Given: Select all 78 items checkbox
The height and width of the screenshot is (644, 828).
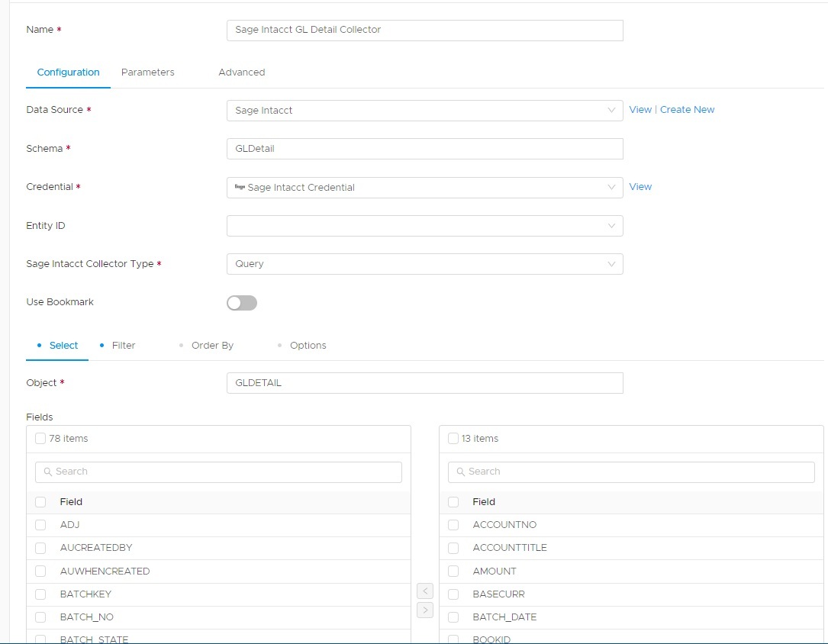Looking at the screenshot, I should pos(40,439).
